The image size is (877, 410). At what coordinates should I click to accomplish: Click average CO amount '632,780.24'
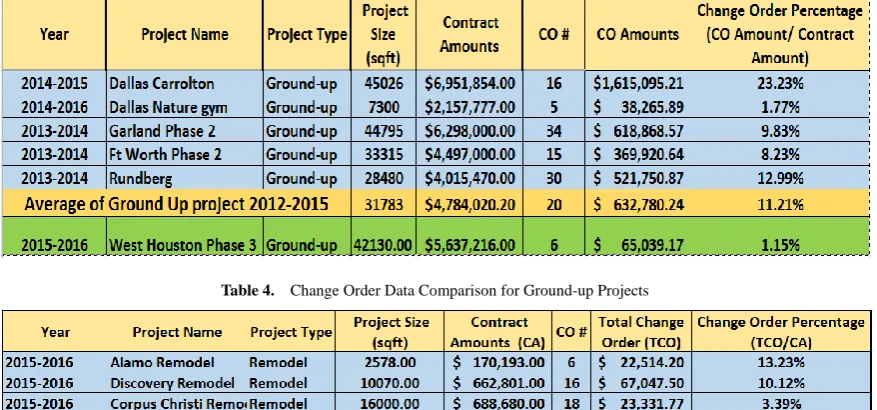click(648, 204)
